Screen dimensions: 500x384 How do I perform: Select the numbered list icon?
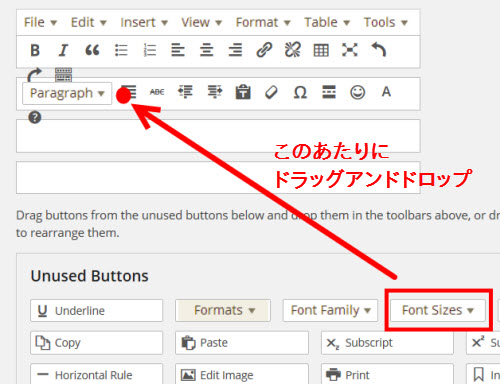coord(150,50)
